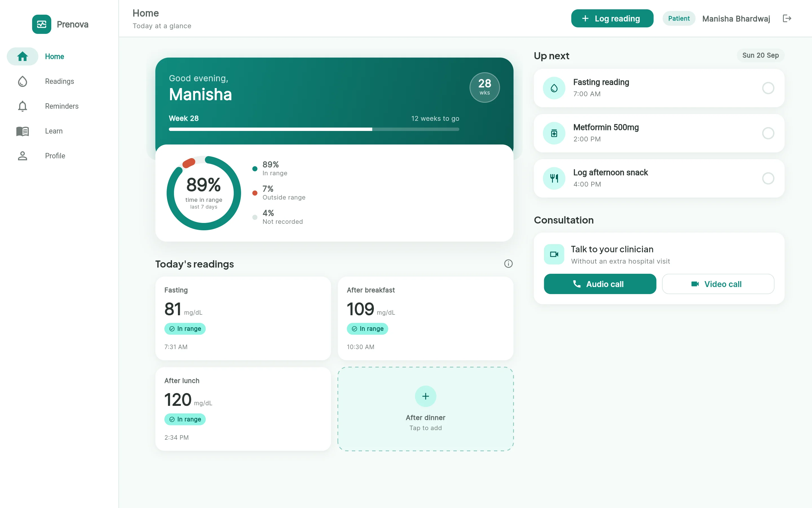Click the video camera icon by Talk to your clinician
812x508 pixels.
[x=554, y=254]
